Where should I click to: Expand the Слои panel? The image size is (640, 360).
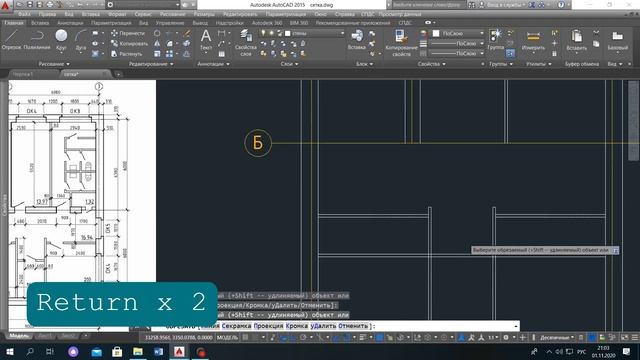(289, 64)
